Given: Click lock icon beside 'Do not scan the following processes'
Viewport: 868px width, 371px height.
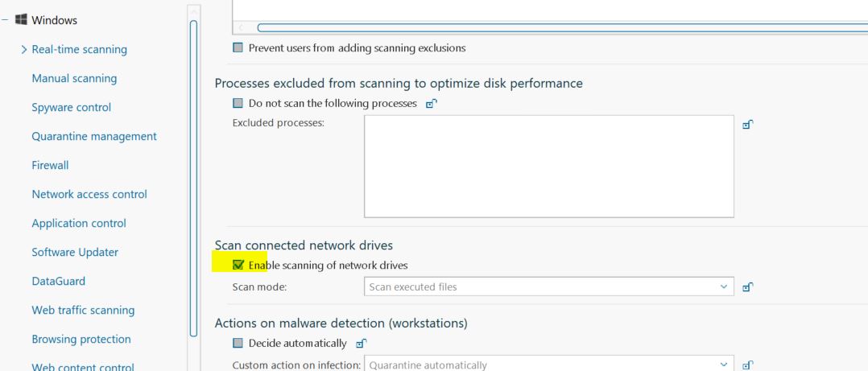Looking at the screenshot, I should (432, 104).
